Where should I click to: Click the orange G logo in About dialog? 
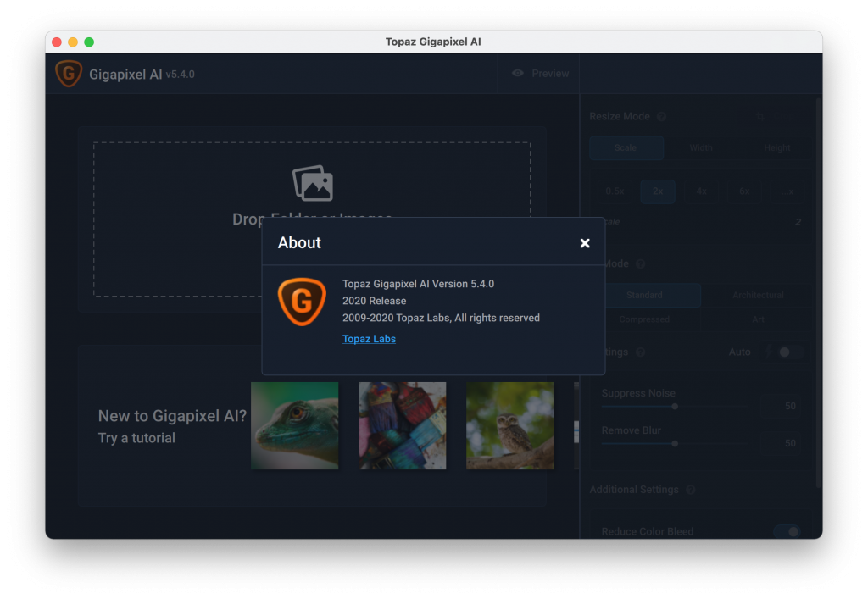pyautogui.click(x=302, y=302)
